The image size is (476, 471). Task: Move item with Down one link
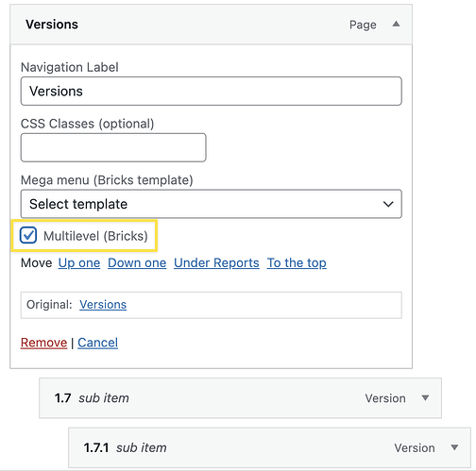pos(137,262)
